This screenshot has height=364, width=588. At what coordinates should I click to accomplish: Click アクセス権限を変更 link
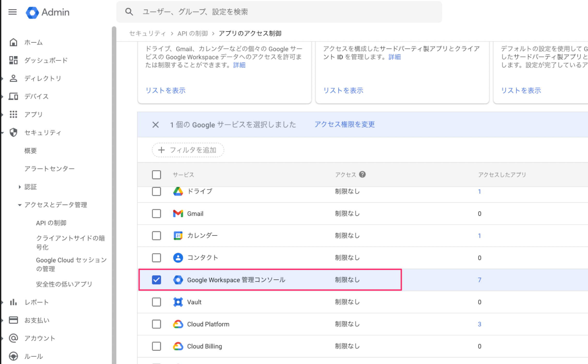point(344,124)
